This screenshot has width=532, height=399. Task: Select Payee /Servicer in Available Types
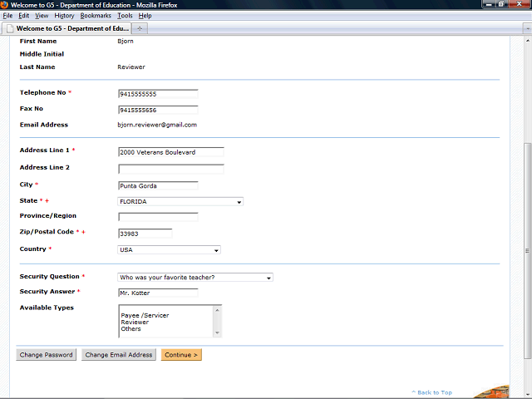click(145, 315)
